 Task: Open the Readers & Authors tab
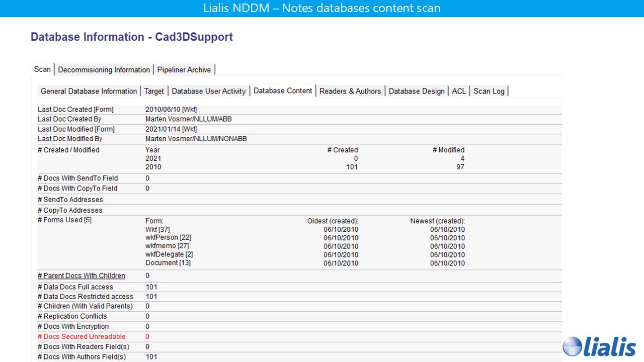tap(350, 91)
